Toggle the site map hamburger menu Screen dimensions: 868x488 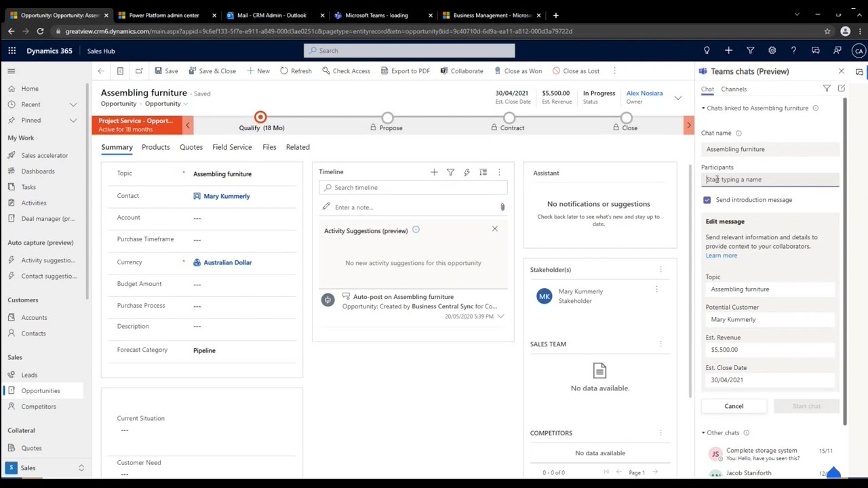coord(11,71)
